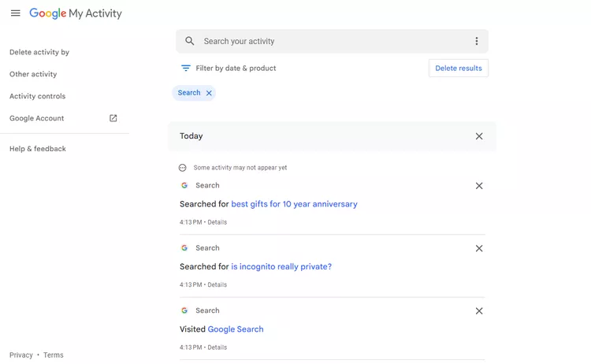Click the activity pending info icon

(x=183, y=168)
